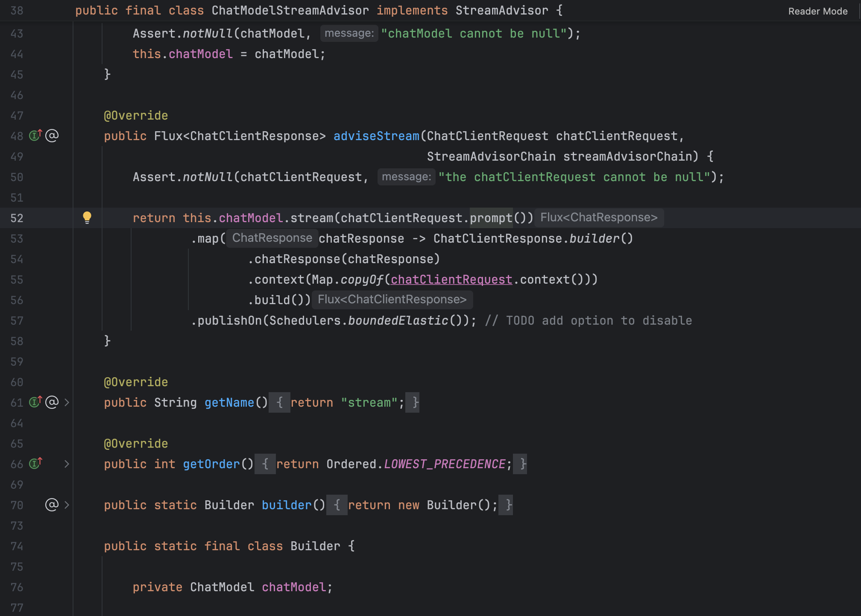This screenshot has width=861, height=616.
Task: Click the Builder class name on line 74
Action: 315,546
